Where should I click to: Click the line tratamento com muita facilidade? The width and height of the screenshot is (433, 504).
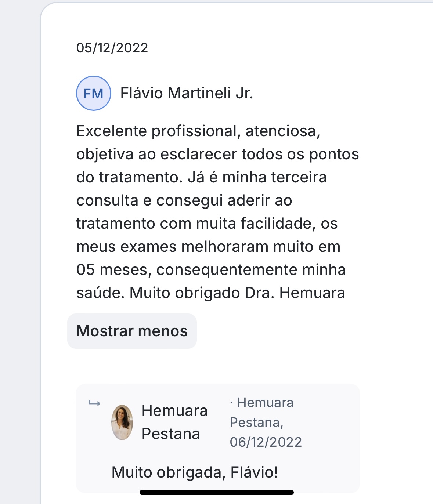[x=207, y=224]
